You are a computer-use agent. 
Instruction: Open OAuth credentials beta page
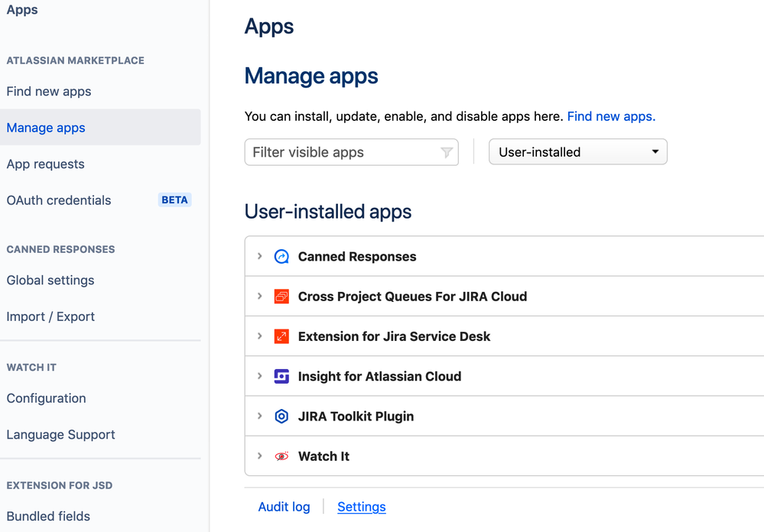tap(59, 200)
